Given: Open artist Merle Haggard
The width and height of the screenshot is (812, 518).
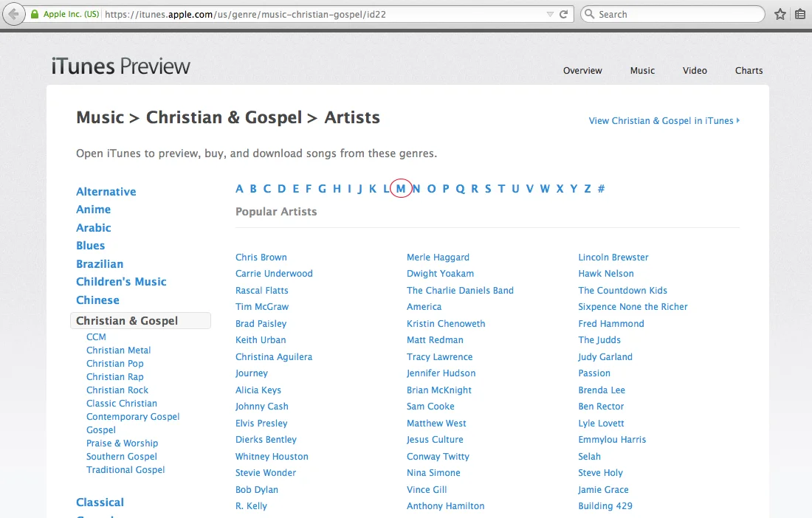Looking at the screenshot, I should pos(438,258).
